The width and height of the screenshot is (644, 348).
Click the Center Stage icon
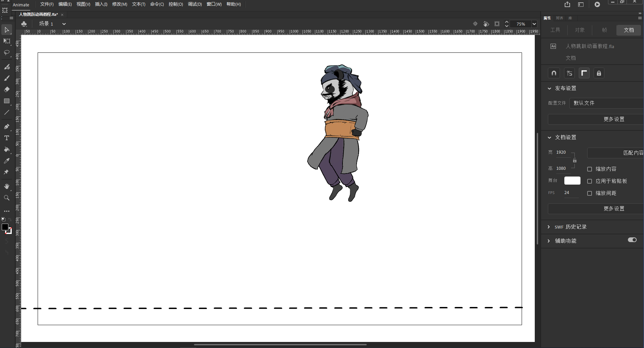[x=475, y=24]
